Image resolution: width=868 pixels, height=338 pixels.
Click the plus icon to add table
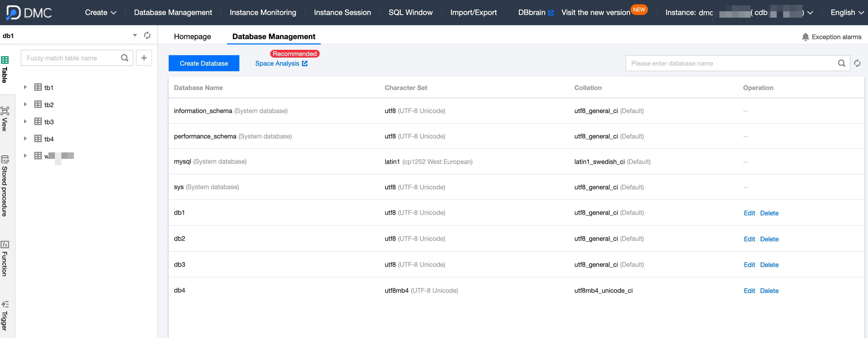tap(144, 58)
